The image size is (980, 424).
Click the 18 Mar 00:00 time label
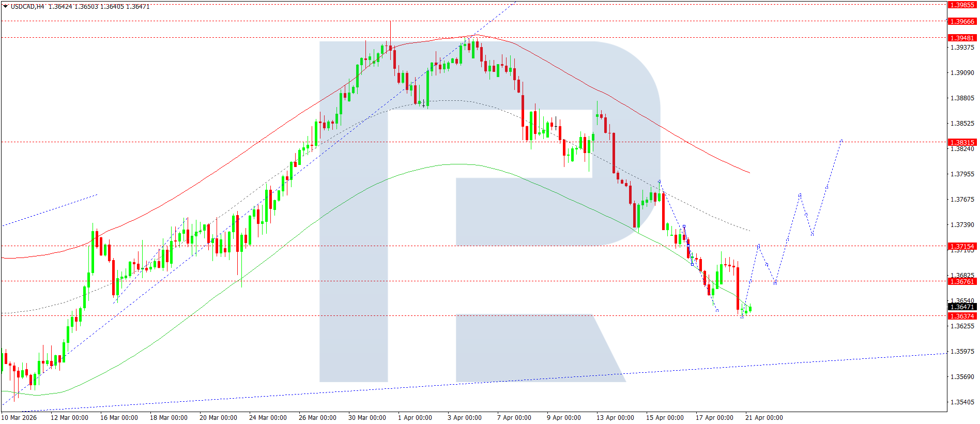click(169, 418)
